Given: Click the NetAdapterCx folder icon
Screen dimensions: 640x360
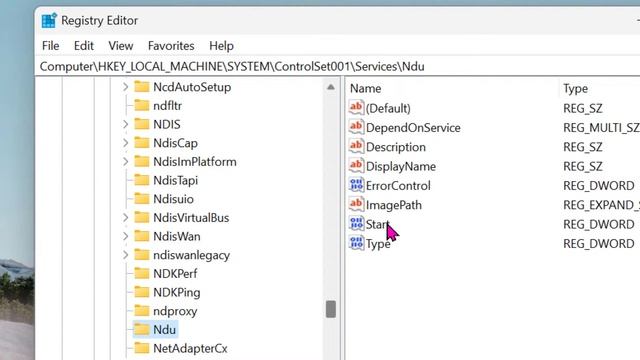Looking at the screenshot, I should [142, 348].
